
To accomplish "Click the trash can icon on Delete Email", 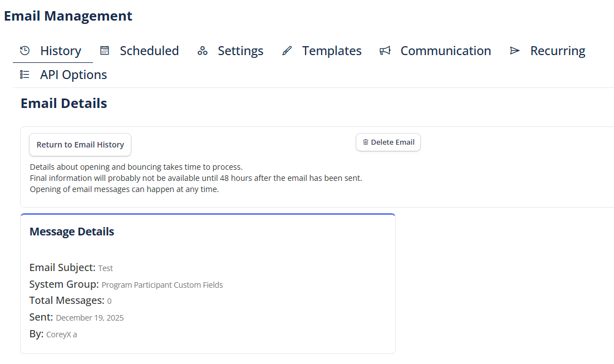I will [366, 142].
